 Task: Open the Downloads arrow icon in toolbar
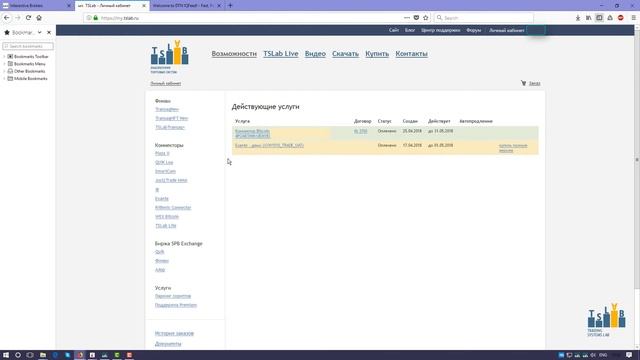578,18
